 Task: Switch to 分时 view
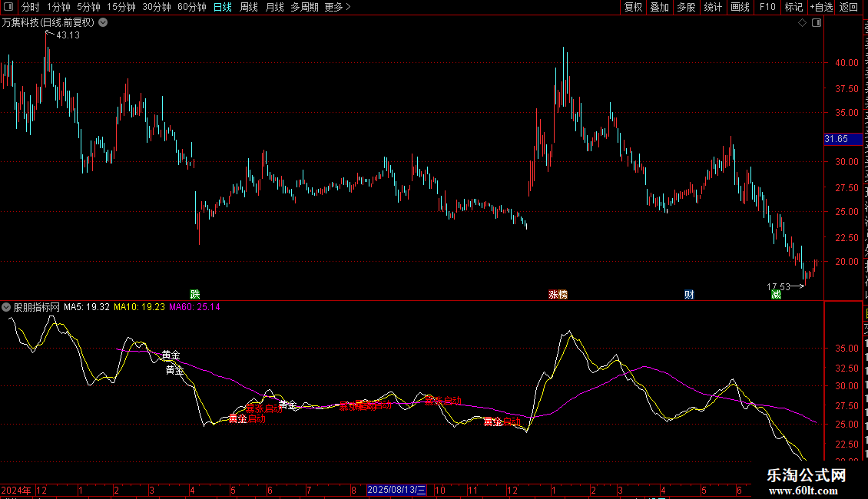point(31,7)
